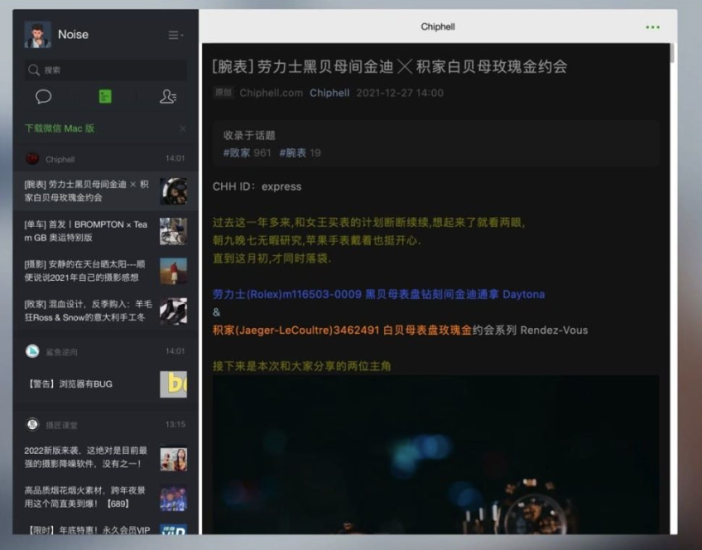
Task: Select the green official accounts articles icon
Action: coord(105,97)
